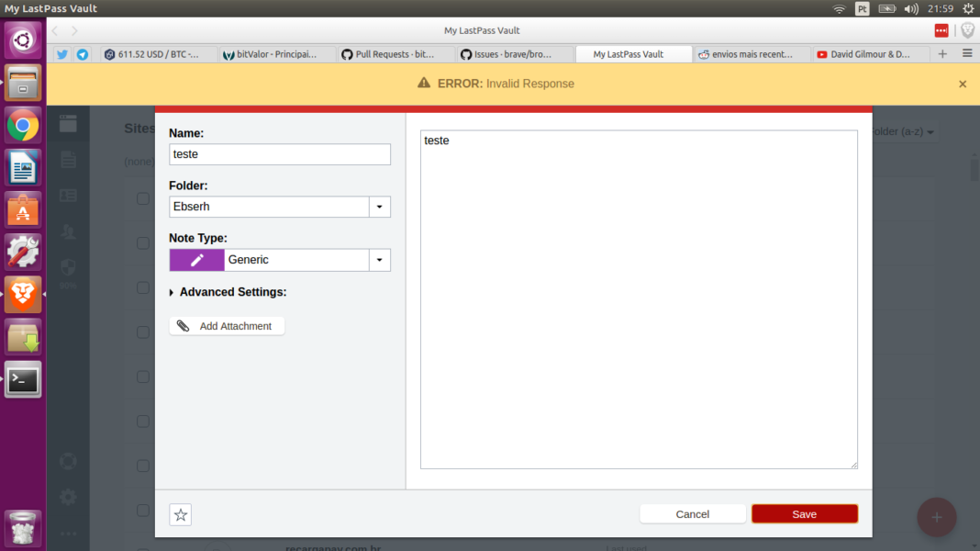Open Terminal from the Ubuntu dock

tap(23, 378)
